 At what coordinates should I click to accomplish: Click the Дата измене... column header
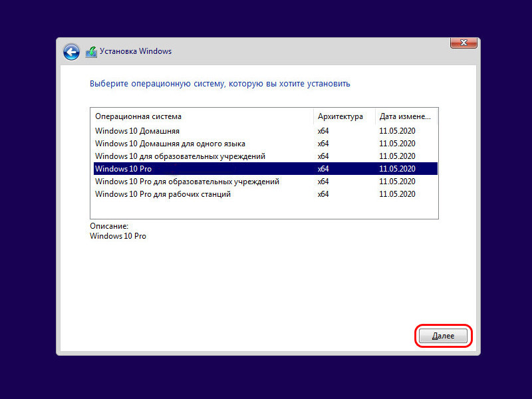click(x=406, y=116)
